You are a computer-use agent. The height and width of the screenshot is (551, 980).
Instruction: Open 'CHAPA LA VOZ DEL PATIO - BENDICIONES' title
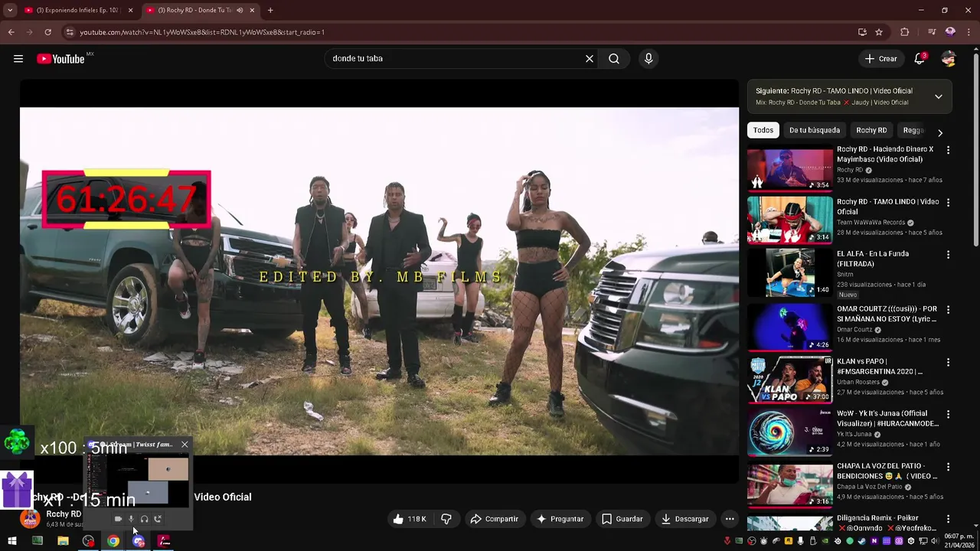887,471
